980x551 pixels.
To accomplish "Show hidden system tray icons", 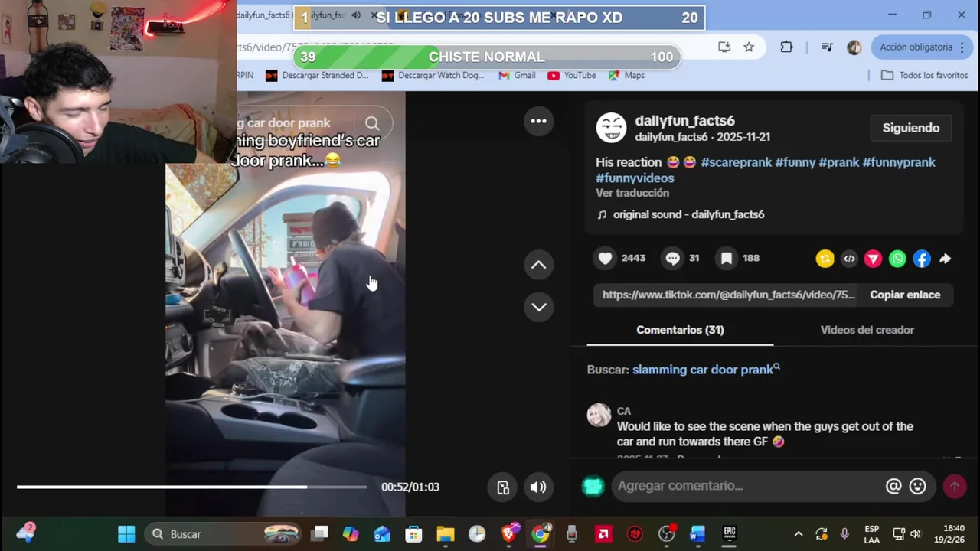I will (x=799, y=534).
